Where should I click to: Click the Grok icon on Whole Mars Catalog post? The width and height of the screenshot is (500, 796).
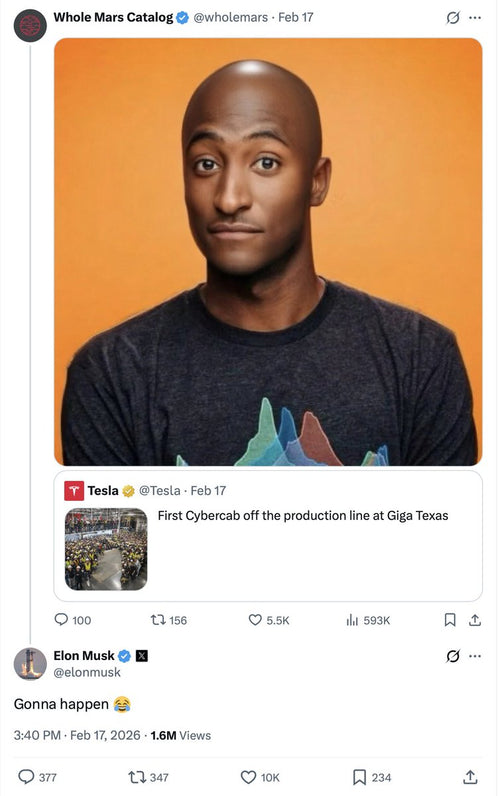pos(453,18)
